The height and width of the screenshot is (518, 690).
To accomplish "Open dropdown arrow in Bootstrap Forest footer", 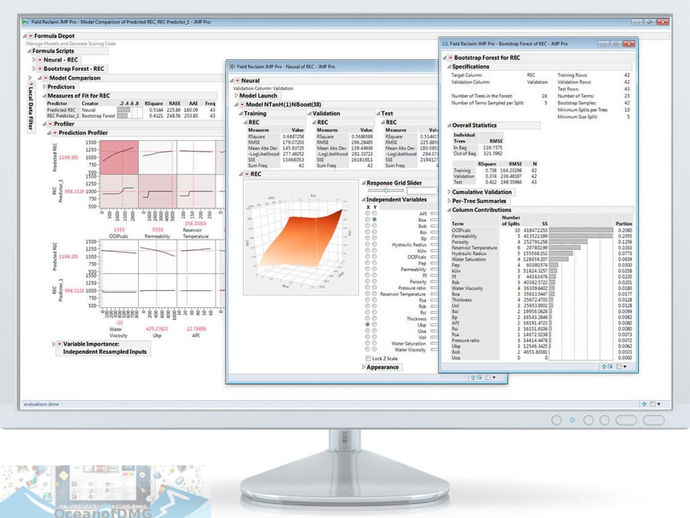I will coord(625,366).
